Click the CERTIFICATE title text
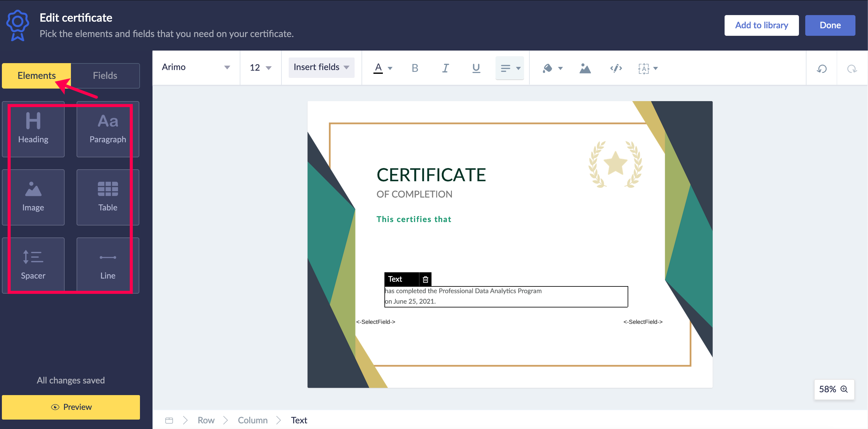 click(x=431, y=175)
